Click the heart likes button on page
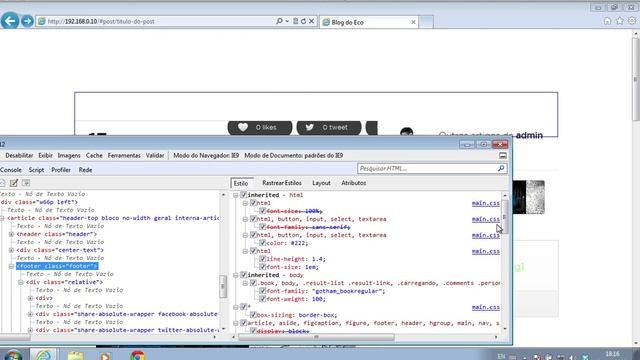 coord(260,127)
